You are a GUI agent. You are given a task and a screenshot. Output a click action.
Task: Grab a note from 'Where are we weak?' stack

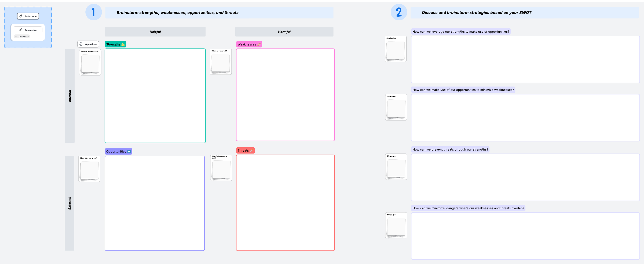click(x=221, y=63)
